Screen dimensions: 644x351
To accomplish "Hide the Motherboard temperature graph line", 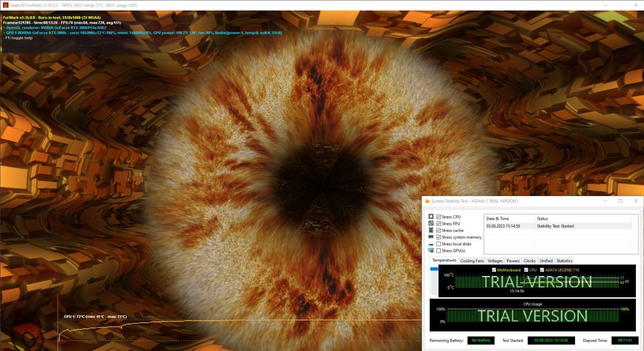I will coord(494,270).
